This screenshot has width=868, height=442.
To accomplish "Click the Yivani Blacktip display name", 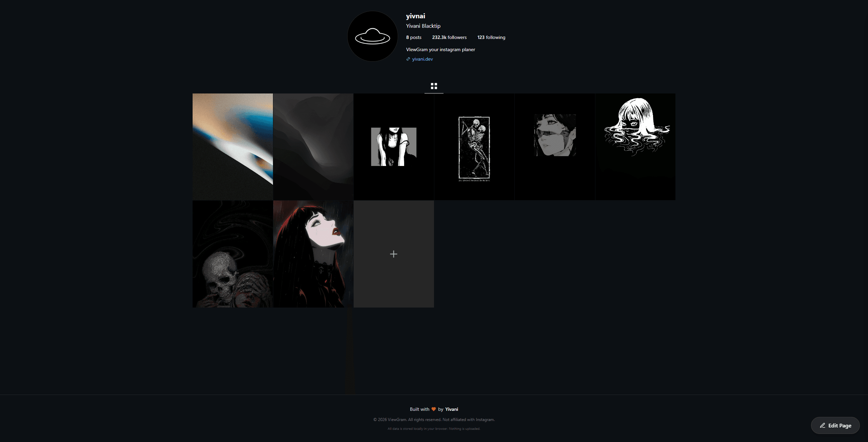I will [x=423, y=26].
